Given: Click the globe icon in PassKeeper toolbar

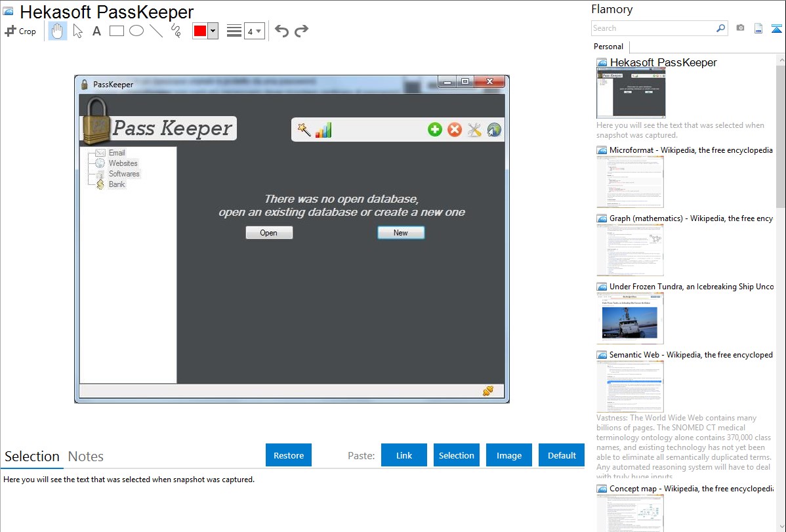Looking at the screenshot, I should [x=494, y=129].
